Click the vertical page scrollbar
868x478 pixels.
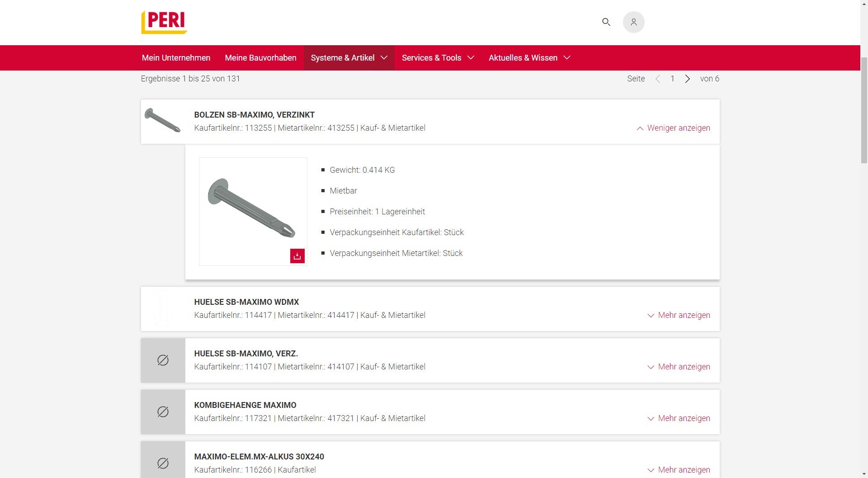tap(864, 109)
